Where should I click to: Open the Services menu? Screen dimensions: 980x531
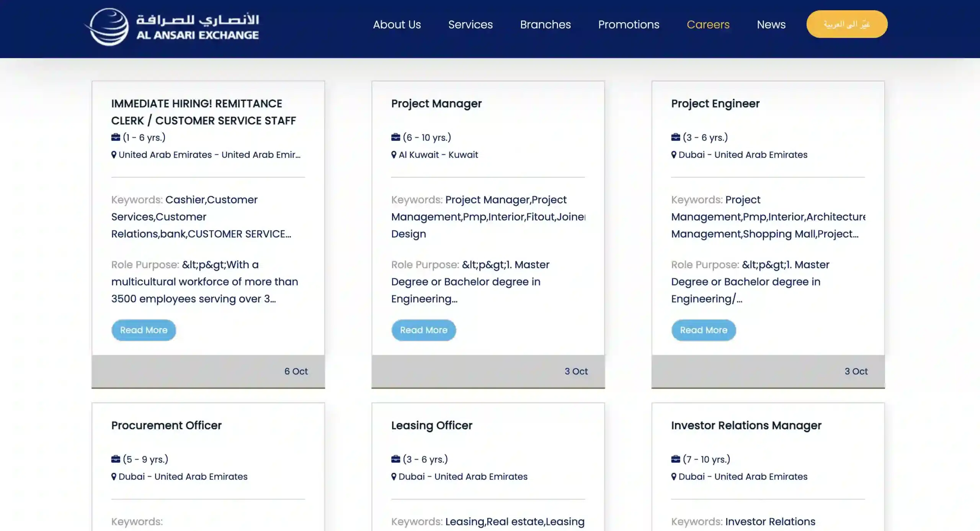coord(470,25)
